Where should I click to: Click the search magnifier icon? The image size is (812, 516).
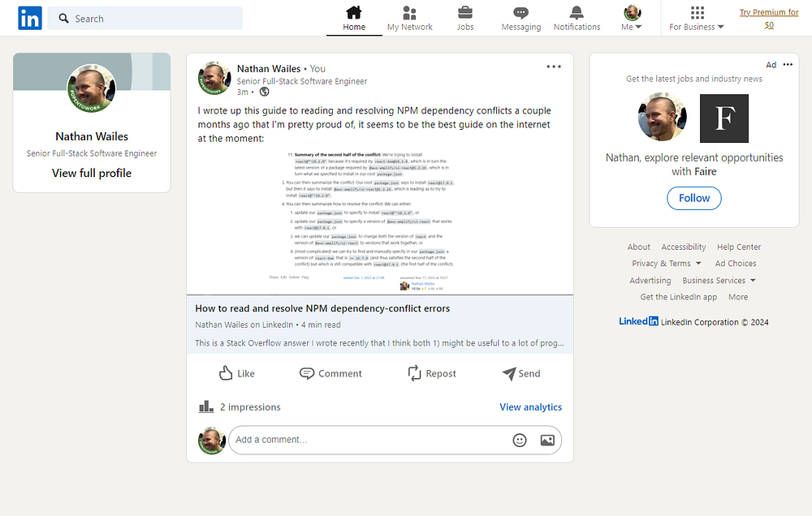(x=63, y=19)
